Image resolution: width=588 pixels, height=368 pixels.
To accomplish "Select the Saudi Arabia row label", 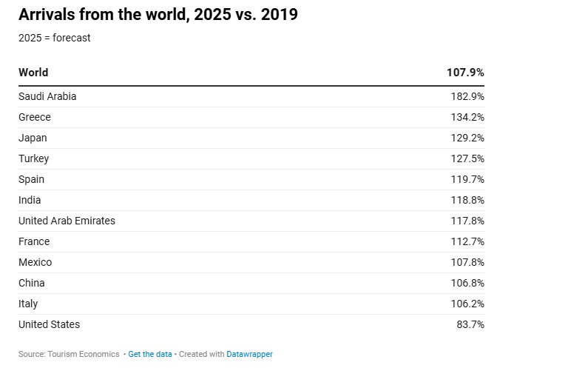I will coord(47,96).
